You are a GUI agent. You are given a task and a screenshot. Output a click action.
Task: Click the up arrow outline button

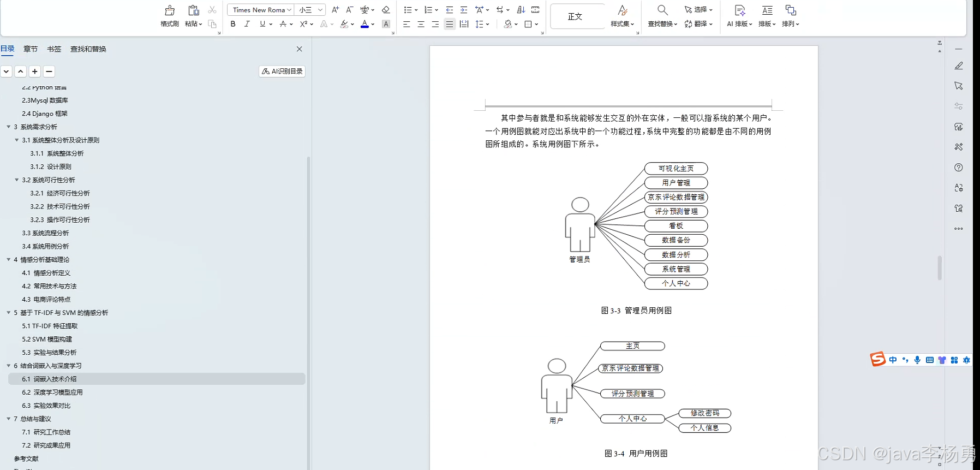point(21,72)
